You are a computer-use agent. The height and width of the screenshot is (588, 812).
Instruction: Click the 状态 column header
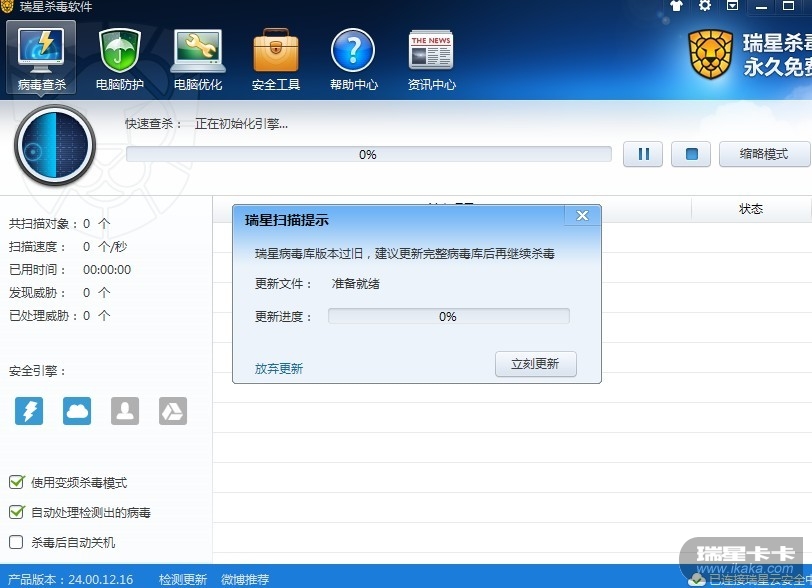(751, 209)
